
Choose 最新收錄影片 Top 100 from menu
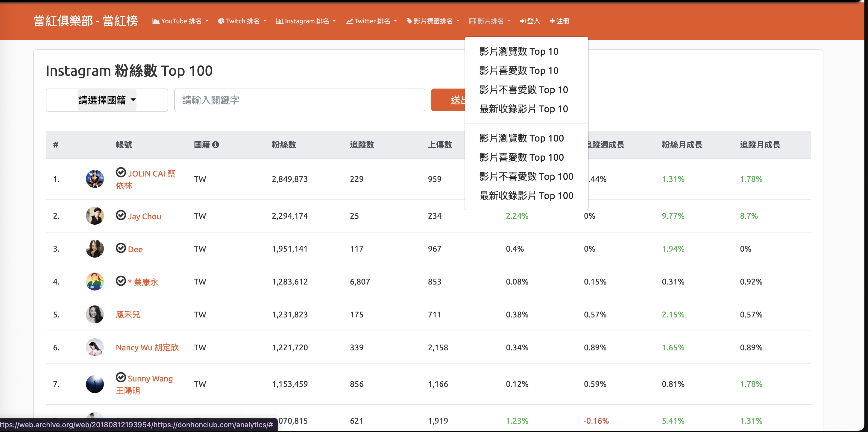[526, 196]
